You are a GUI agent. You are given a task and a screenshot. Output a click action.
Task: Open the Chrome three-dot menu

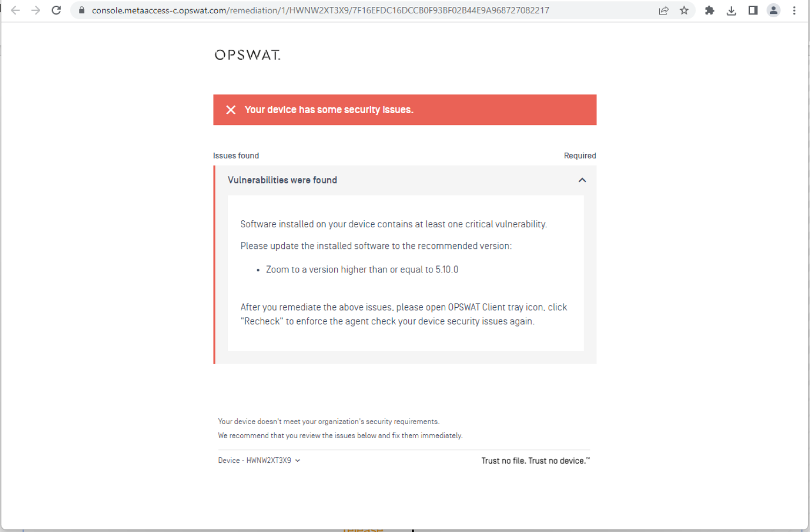click(x=794, y=10)
